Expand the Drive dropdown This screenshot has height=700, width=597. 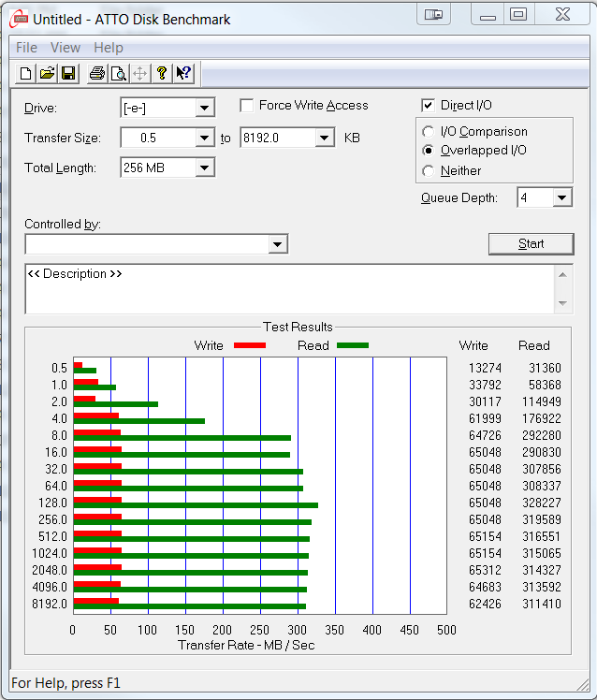coord(205,109)
